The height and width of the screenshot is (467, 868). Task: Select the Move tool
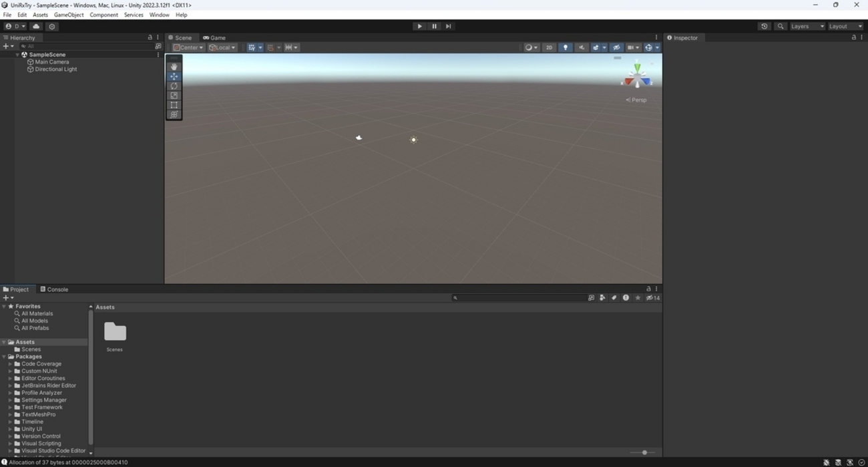pos(174,76)
